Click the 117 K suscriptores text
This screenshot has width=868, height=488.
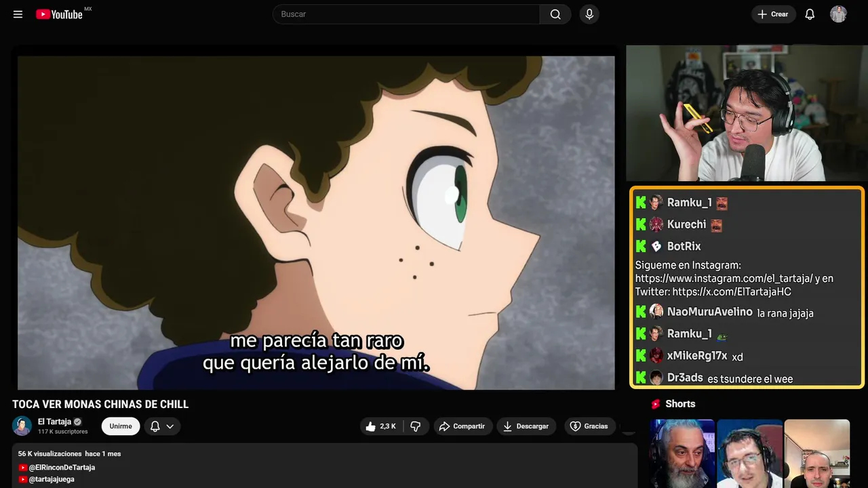click(x=63, y=432)
